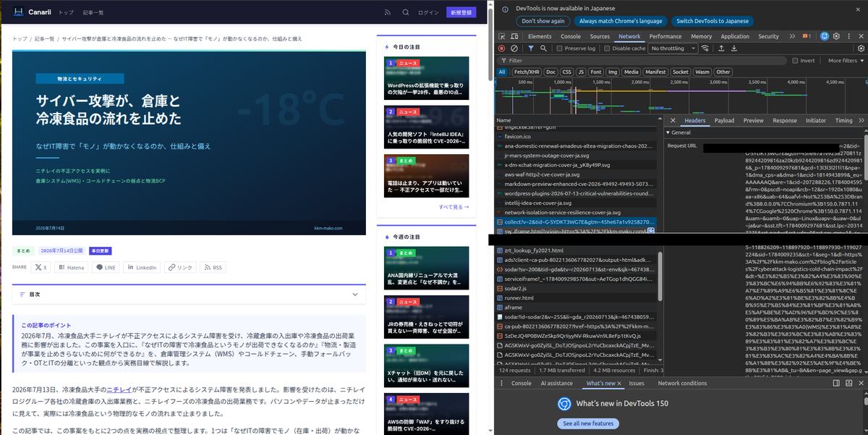The height and width of the screenshot is (435, 868).
Task: Enable the Preserve log checkbox
Action: 559,48
